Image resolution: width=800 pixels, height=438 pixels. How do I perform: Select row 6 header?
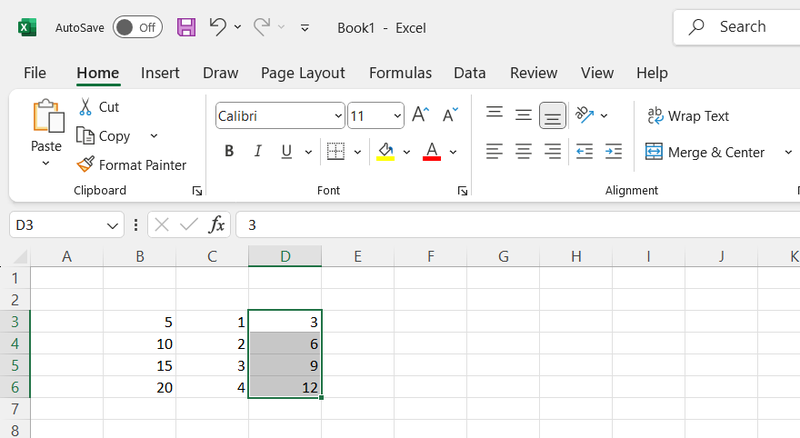tap(15, 387)
